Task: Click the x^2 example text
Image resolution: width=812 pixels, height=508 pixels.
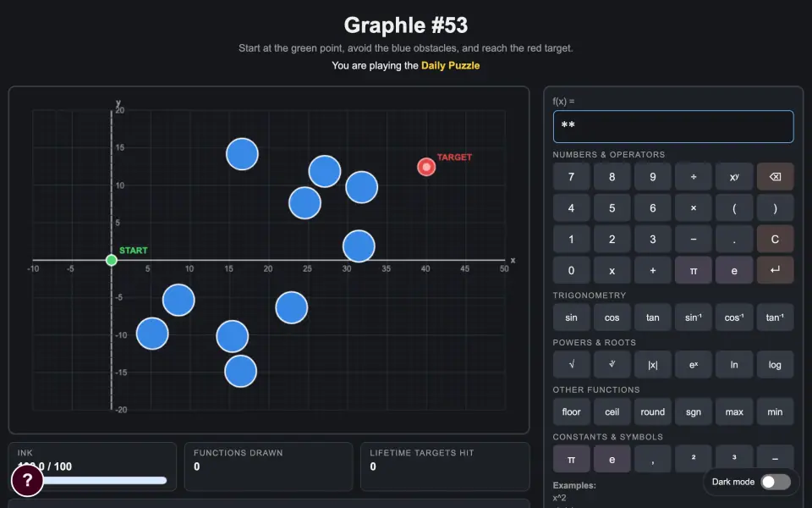Action: coord(559,498)
